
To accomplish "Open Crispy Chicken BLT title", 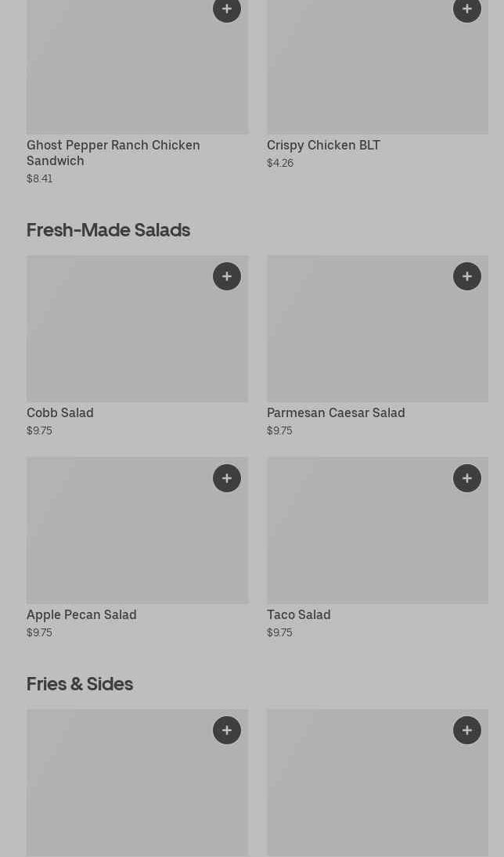I will 323,145.
